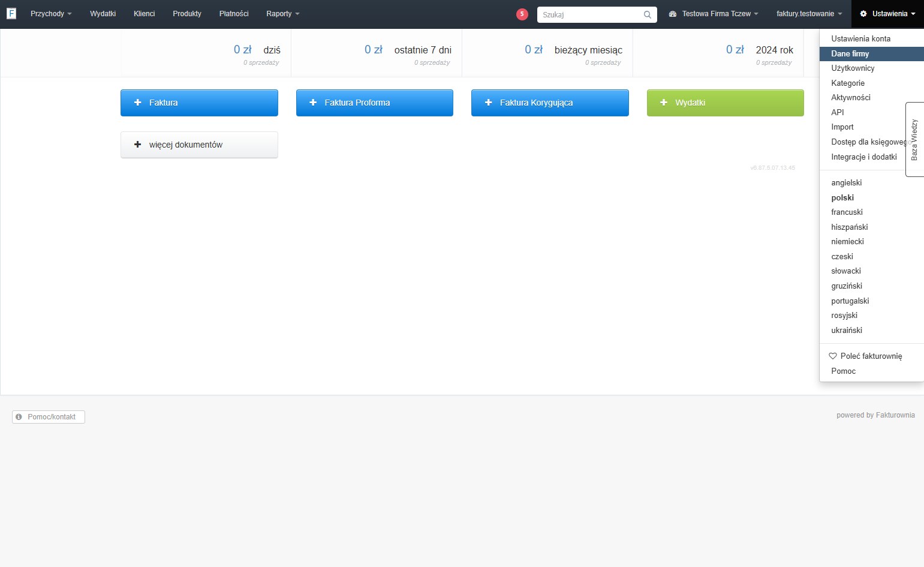Image resolution: width=924 pixels, height=567 pixels.
Task: Click the plus icon on Faktura Korygująca button
Action: (x=488, y=103)
